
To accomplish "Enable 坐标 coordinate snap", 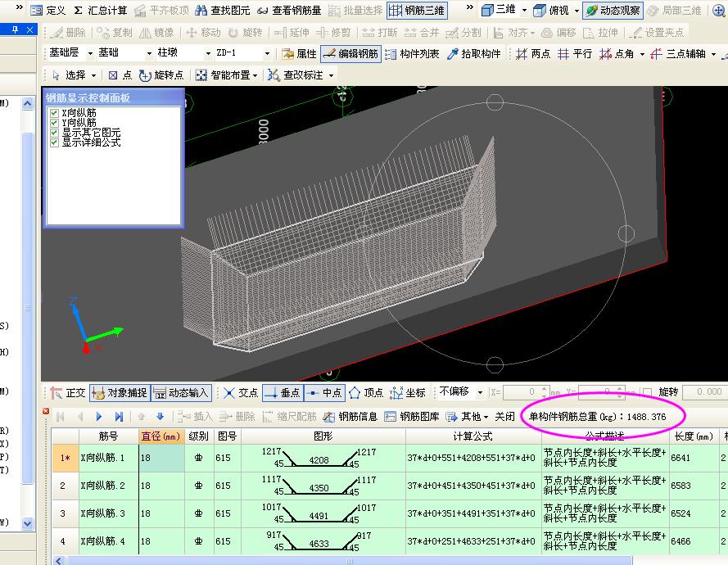I will click(408, 393).
